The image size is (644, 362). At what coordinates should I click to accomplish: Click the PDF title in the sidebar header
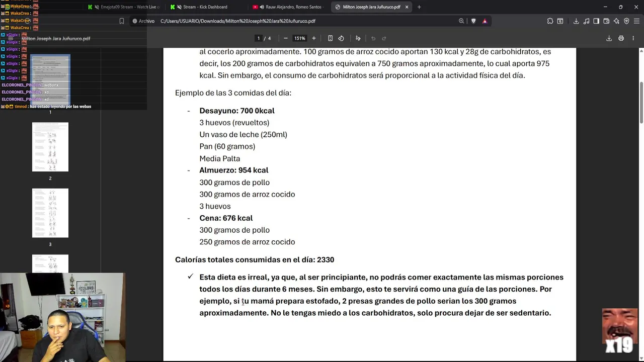[56, 39]
